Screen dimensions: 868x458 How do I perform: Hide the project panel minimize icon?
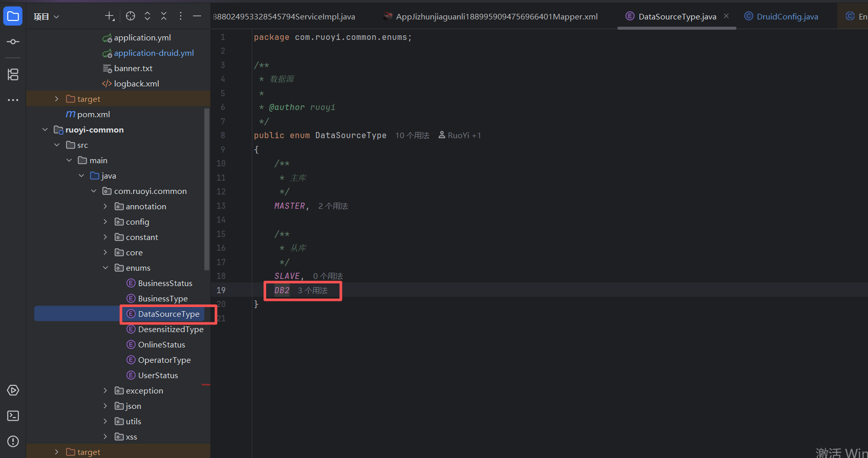point(197,16)
